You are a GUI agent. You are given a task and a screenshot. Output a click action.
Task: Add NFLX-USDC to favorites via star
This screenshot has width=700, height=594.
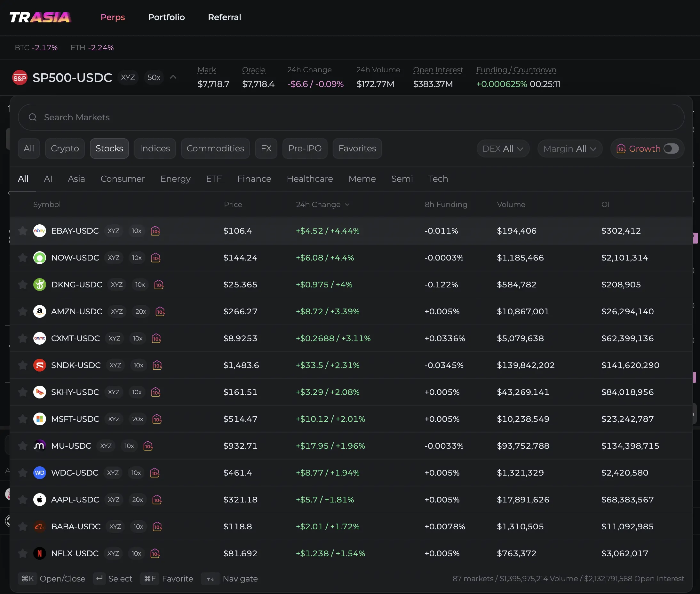point(23,553)
